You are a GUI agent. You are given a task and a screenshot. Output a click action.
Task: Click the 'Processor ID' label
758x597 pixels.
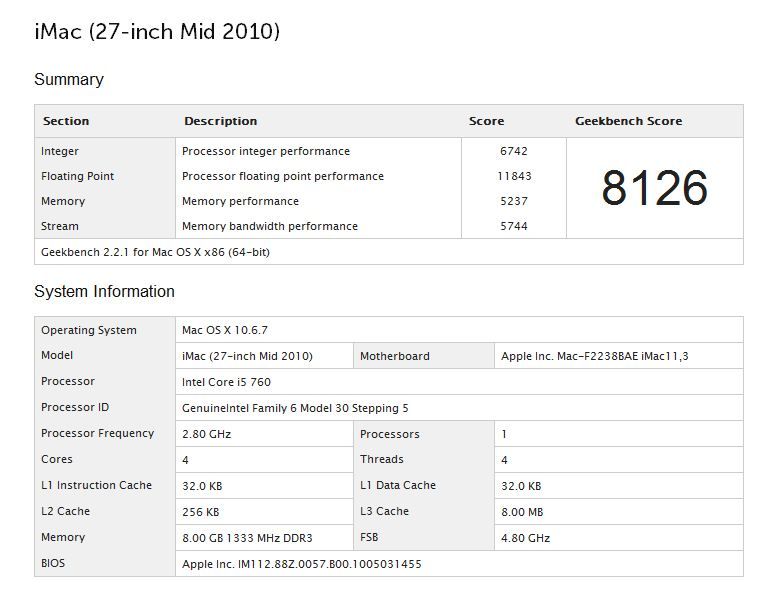pos(75,408)
